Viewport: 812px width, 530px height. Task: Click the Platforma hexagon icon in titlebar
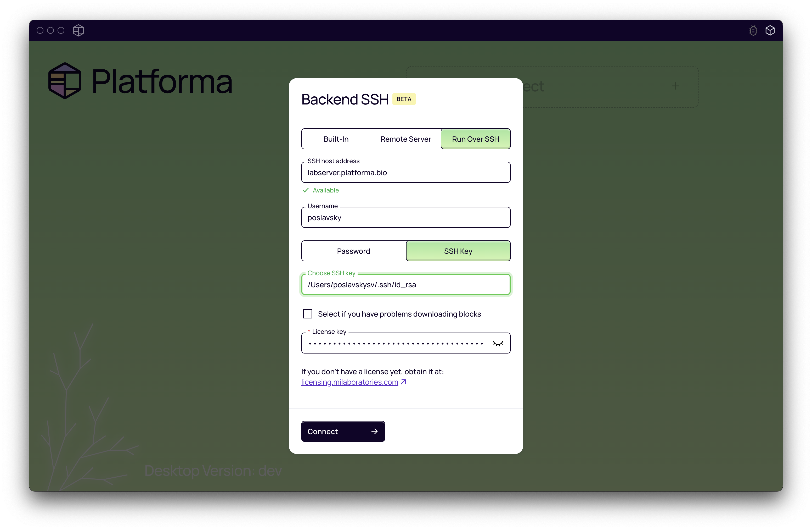(x=78, y=30)
